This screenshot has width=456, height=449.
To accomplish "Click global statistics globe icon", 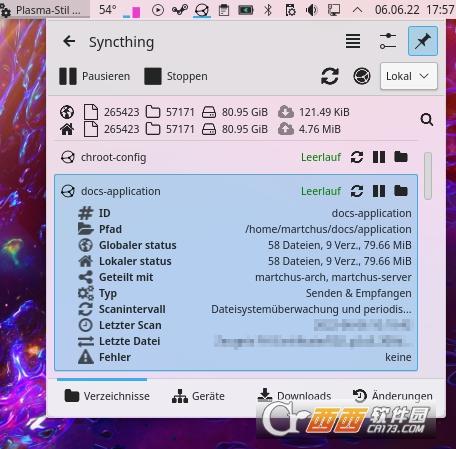I will 67,112.
